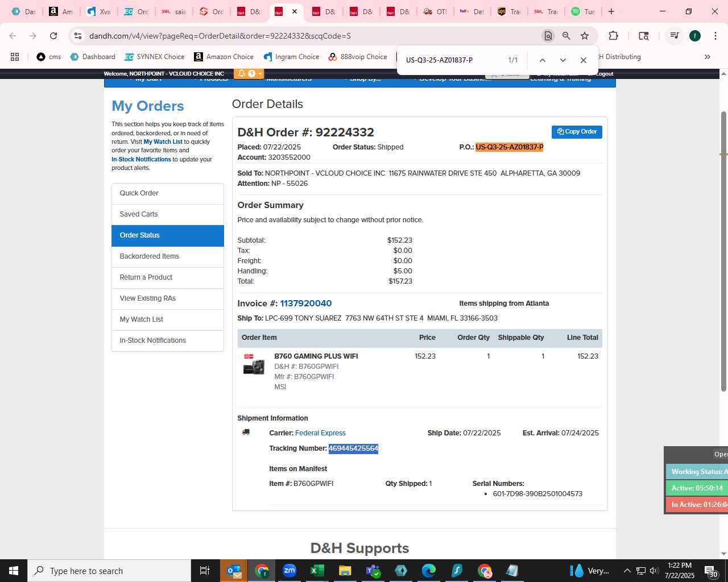
Task: Open the cms bookmark
Action: tap(49, 57)
